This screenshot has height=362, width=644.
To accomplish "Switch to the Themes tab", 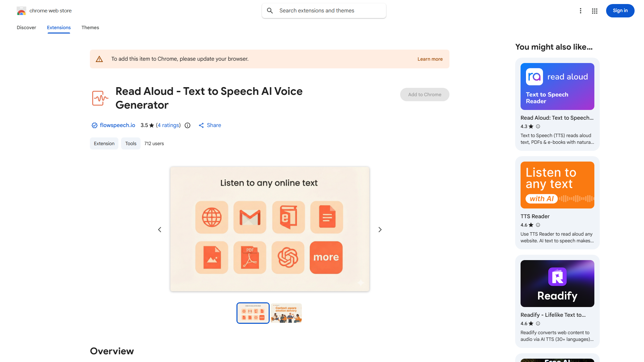I will [90, 27].
